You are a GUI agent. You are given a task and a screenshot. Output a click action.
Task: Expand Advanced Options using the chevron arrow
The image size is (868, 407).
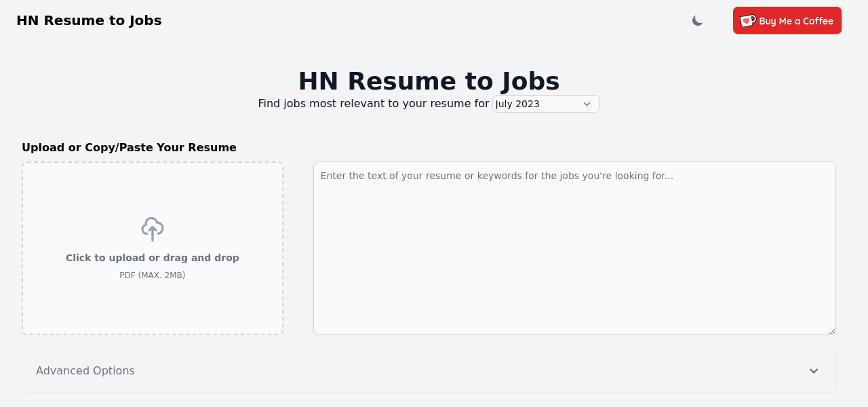pos(814,371)
